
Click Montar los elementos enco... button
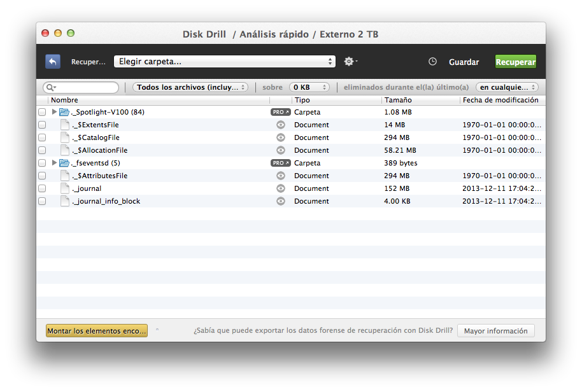[x=97, y=331]
